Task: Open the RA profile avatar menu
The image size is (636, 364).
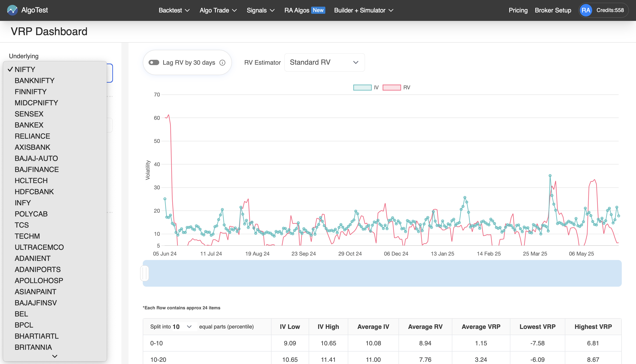Action: click(x=586, y=10)
